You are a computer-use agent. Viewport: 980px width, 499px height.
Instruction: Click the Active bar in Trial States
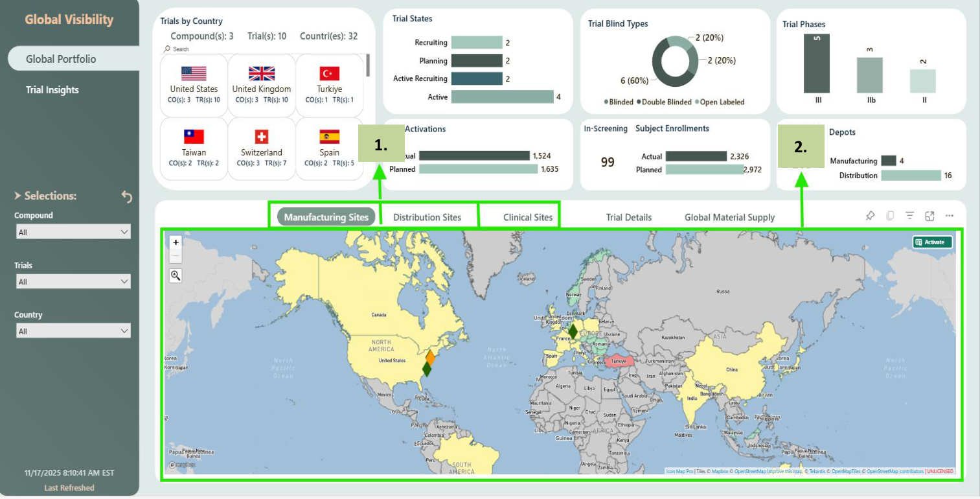click(502, 97)
